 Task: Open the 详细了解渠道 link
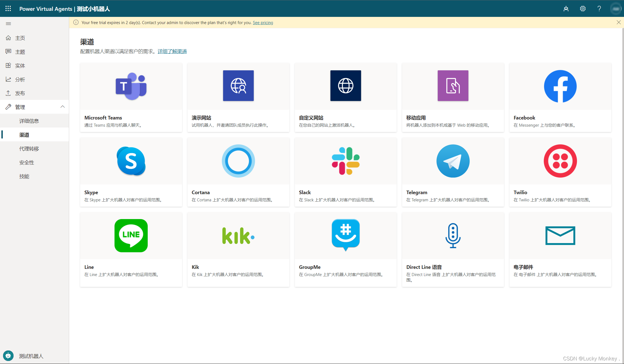coord(172,51)
